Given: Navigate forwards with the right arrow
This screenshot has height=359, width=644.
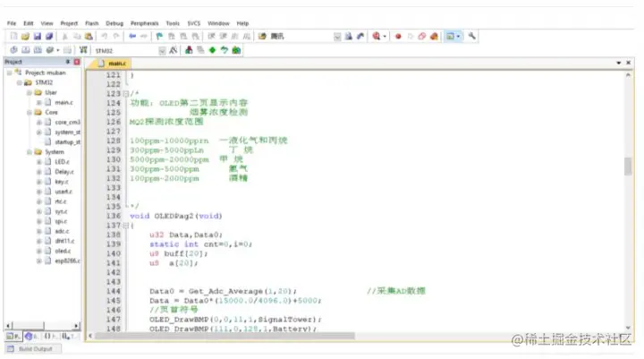Looking at the screenshot, I should [x=144, y=36].
